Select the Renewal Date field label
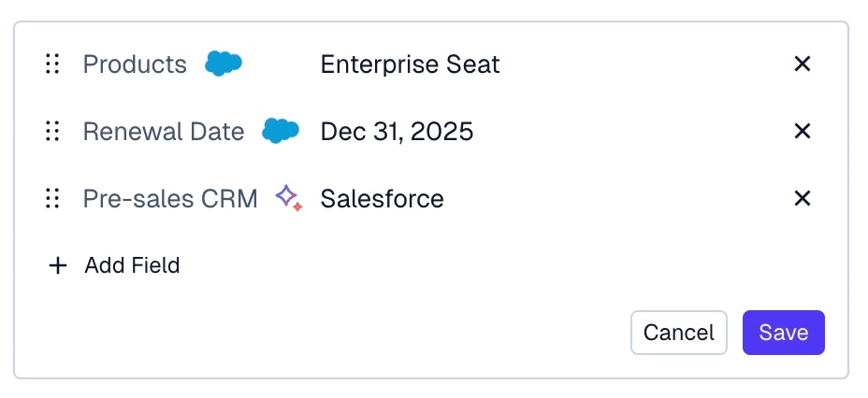 [164, 131]
